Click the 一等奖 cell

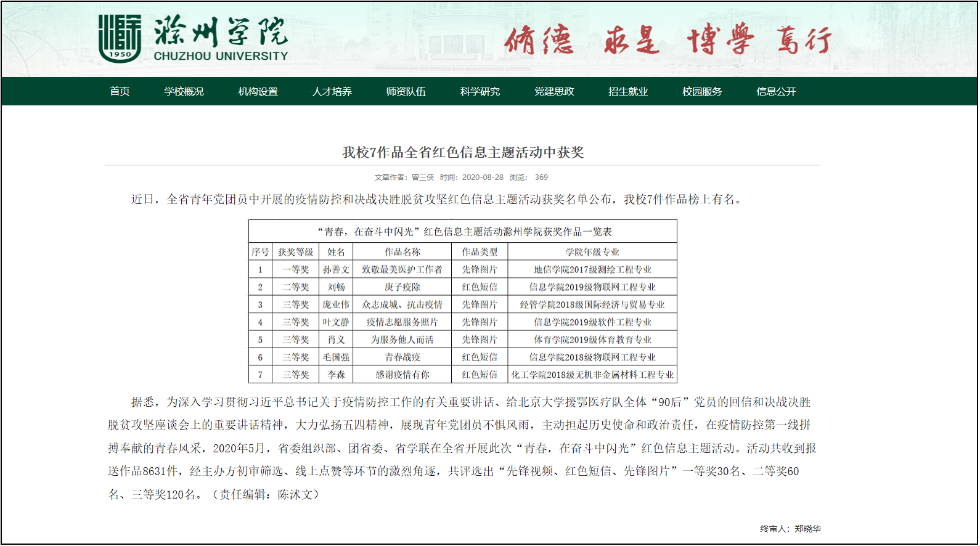pyautogui.click(x=296, y=270)
